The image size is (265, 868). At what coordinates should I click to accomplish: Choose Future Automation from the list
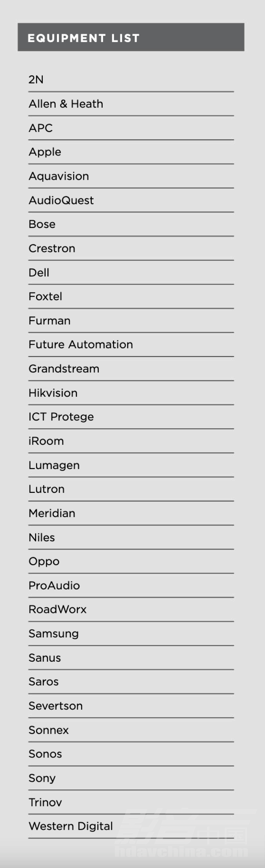[x=131, y=345]
